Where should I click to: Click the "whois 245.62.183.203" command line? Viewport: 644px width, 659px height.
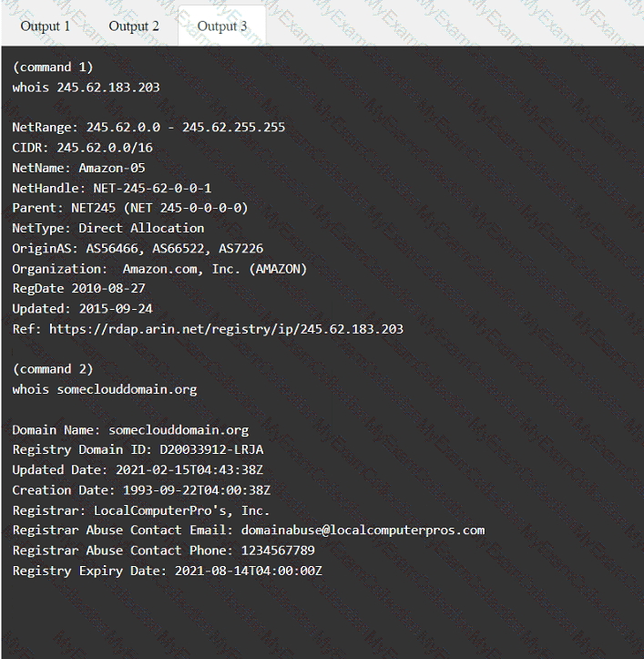tap(86, 88)
